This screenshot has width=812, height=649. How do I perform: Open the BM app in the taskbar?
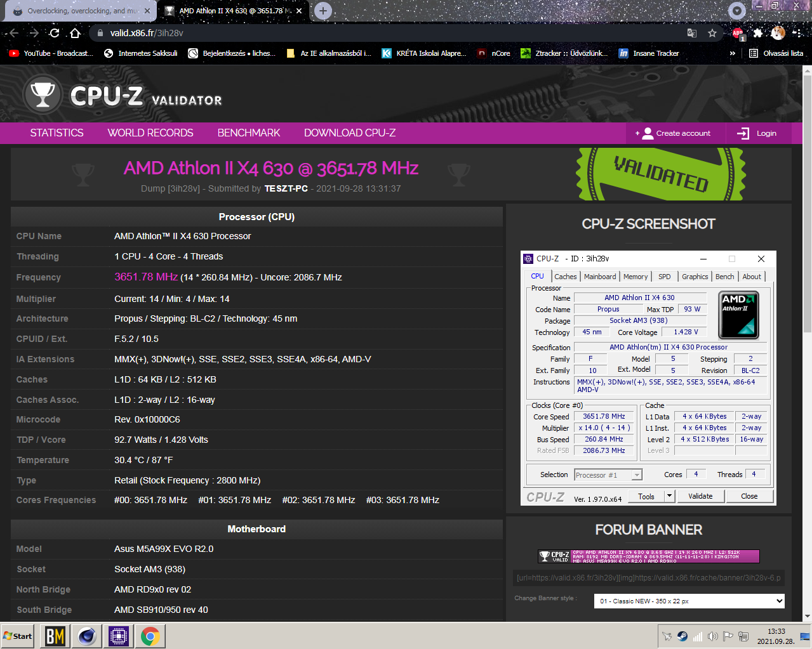click(x=55, y=636)
